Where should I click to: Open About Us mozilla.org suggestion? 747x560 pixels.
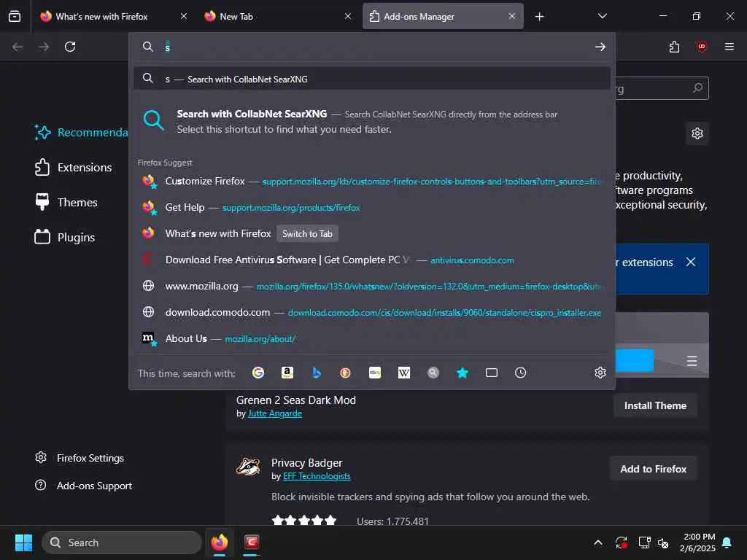click(372, 338)
